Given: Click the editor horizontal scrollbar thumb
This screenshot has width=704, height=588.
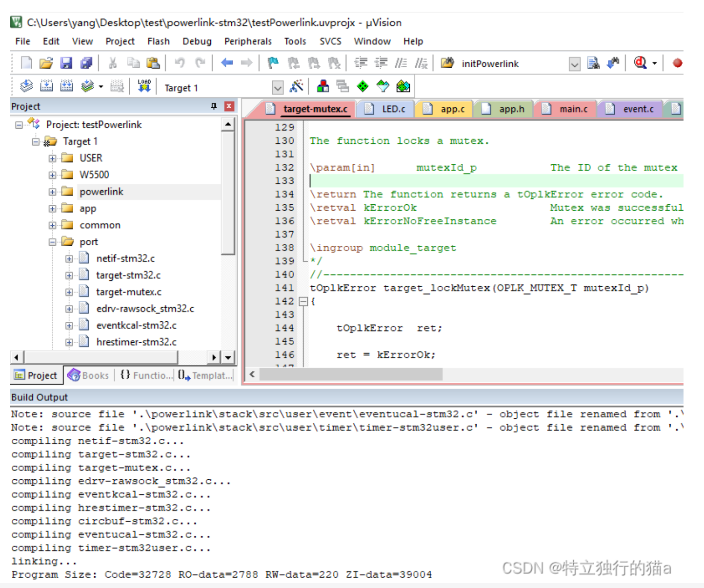Looking at the screenshot, I should pyautogui.click(x=351, y=374).
